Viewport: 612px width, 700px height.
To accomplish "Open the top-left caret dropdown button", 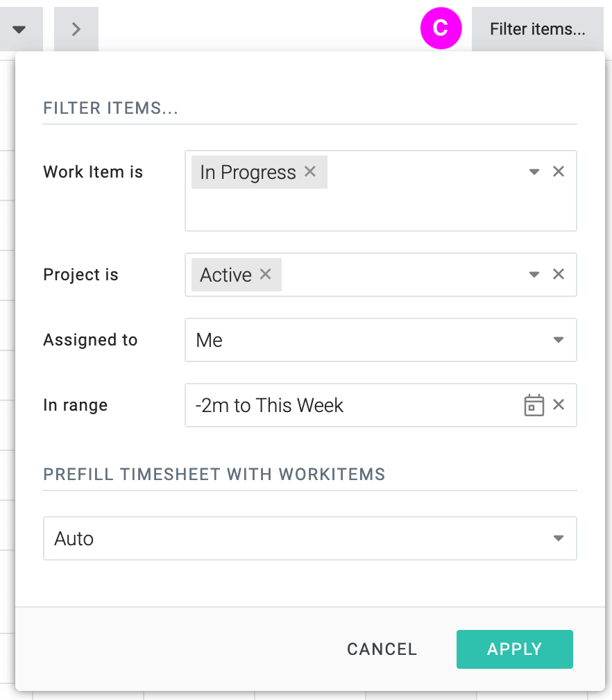I will click(19, 29).
